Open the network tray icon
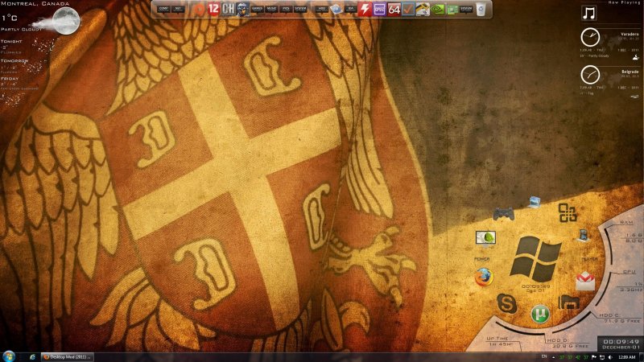 (x=602, y=357)
